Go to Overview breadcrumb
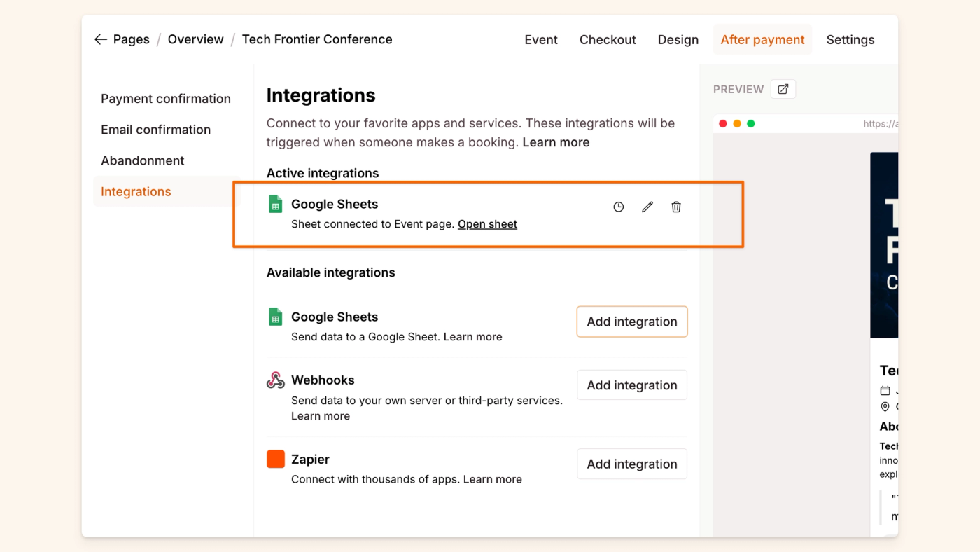Screen dimensions: 980x552 point(196,39)
